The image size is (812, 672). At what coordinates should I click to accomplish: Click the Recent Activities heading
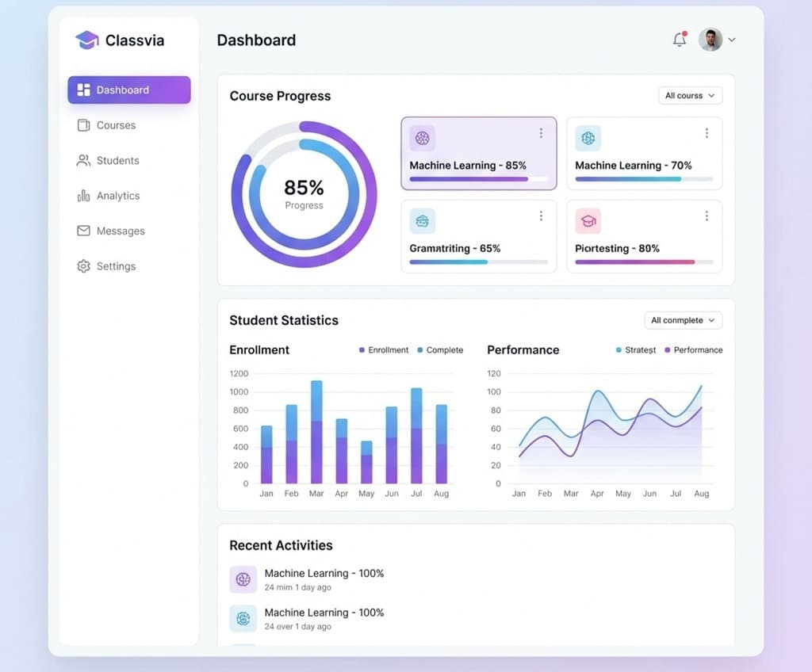pyautogui.click(x=282, y=545)
